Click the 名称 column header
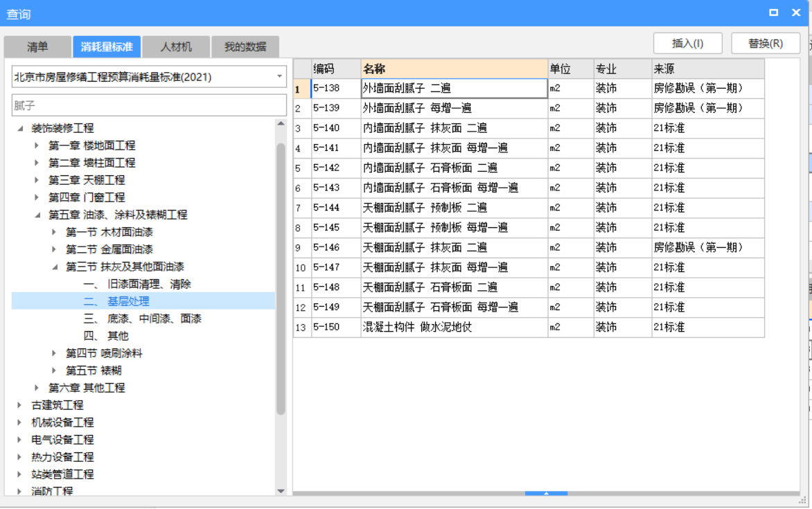This screenshot has height=509, width=812. coord(454,69)
